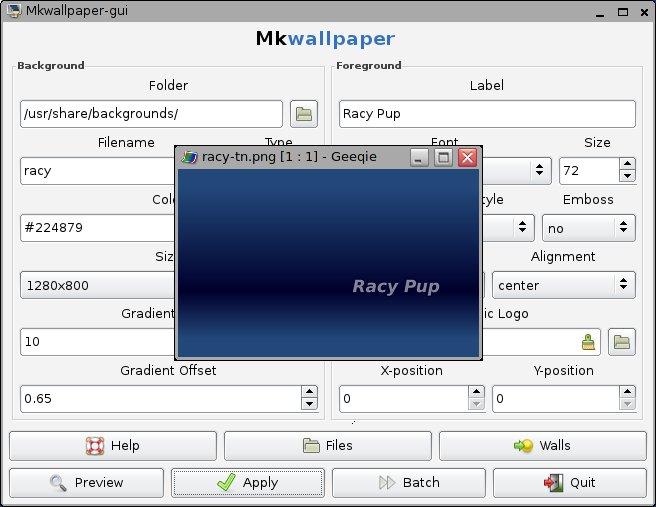Click the Walls button
Screen dimensions: 656x507
543,446
